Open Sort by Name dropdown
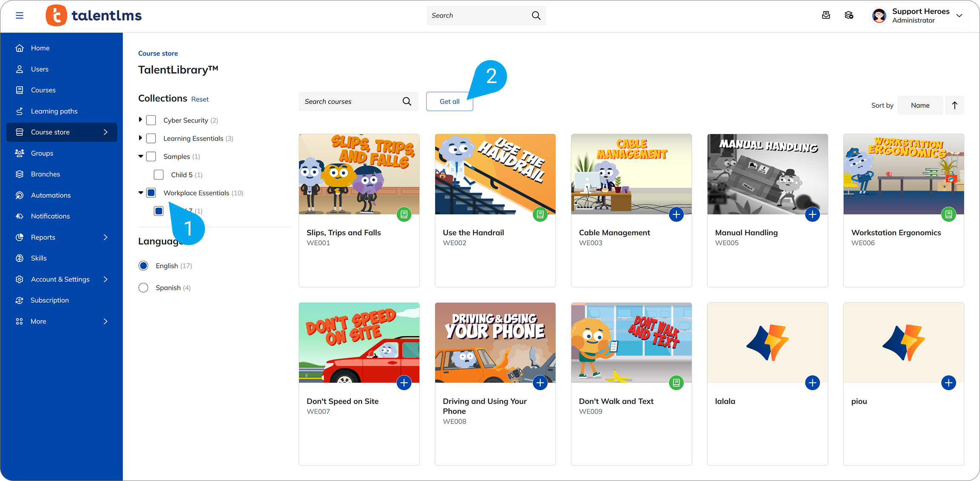 click(x=920, y=105)
